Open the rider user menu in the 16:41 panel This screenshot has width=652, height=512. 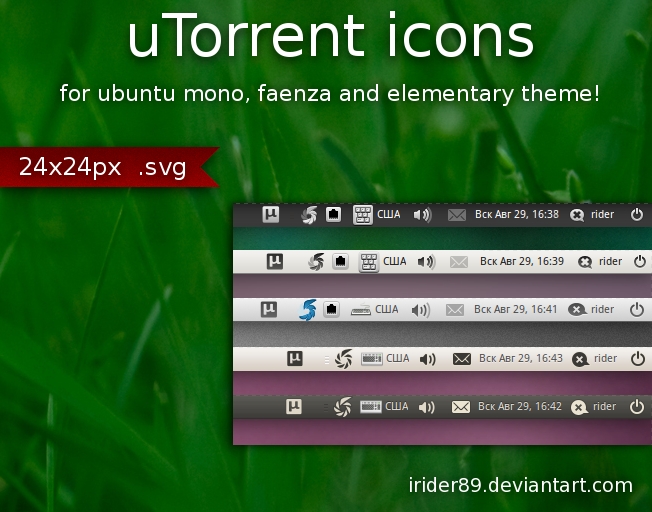603,309
